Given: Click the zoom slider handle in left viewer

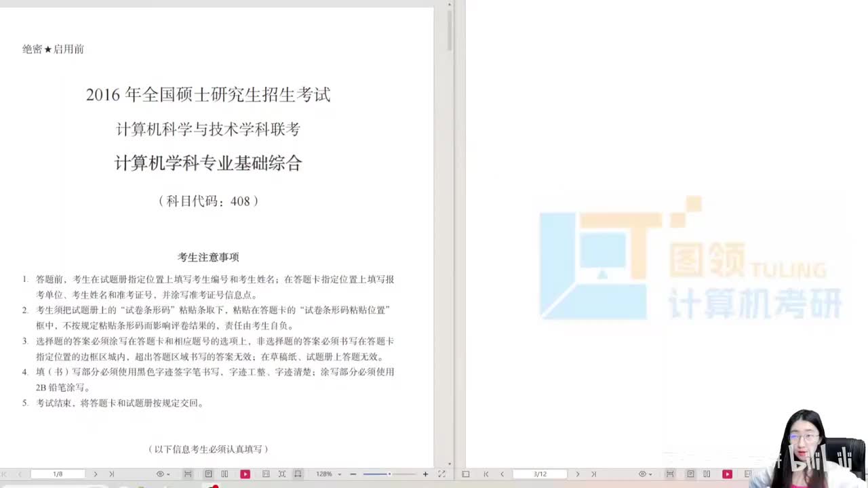Looking at the screenshot, I should (x=389, y=474).
